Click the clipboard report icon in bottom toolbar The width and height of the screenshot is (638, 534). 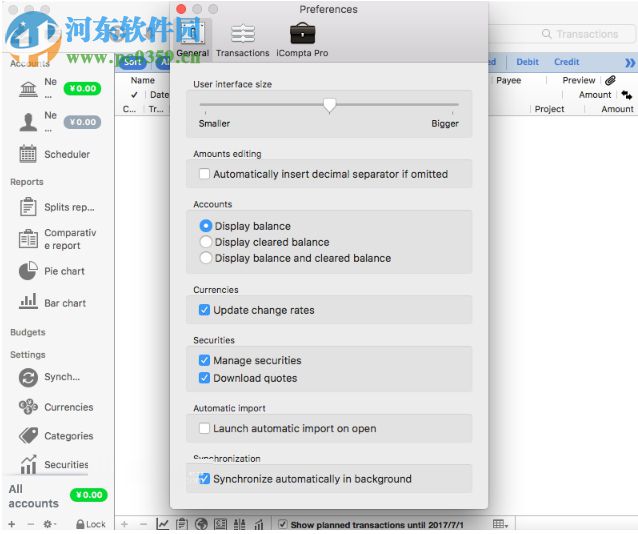(x=182, y=524)
